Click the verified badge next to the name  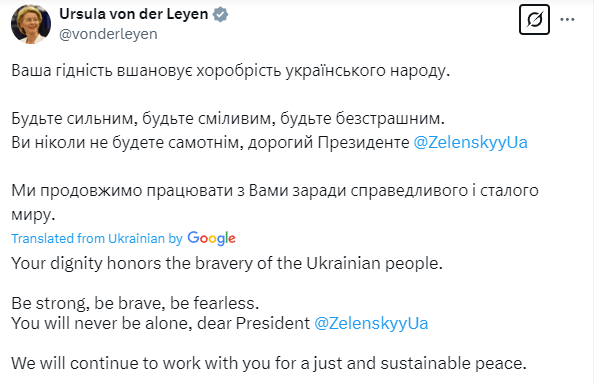(220, 14)
